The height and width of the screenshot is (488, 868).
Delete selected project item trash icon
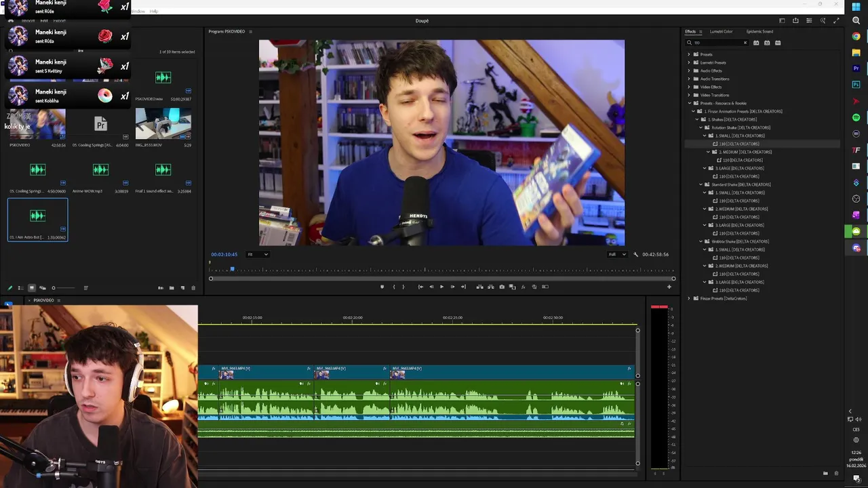tap(193, 288)
